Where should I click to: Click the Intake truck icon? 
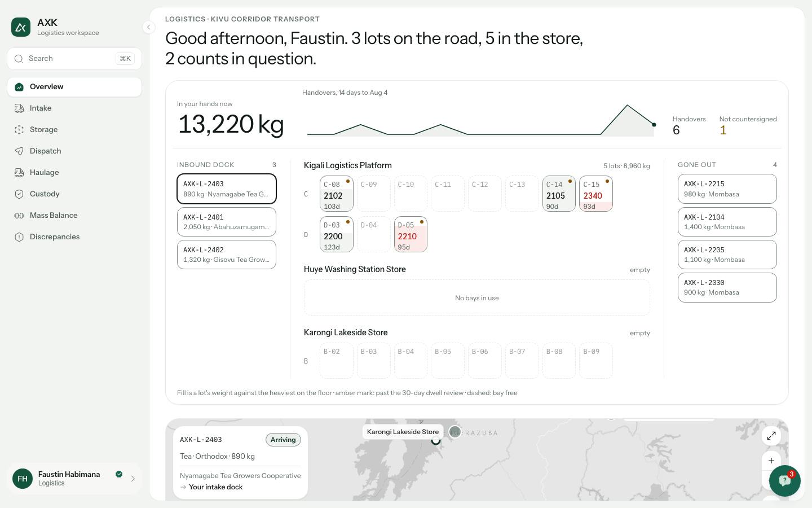pyautogui.click(x=19, y=108)
